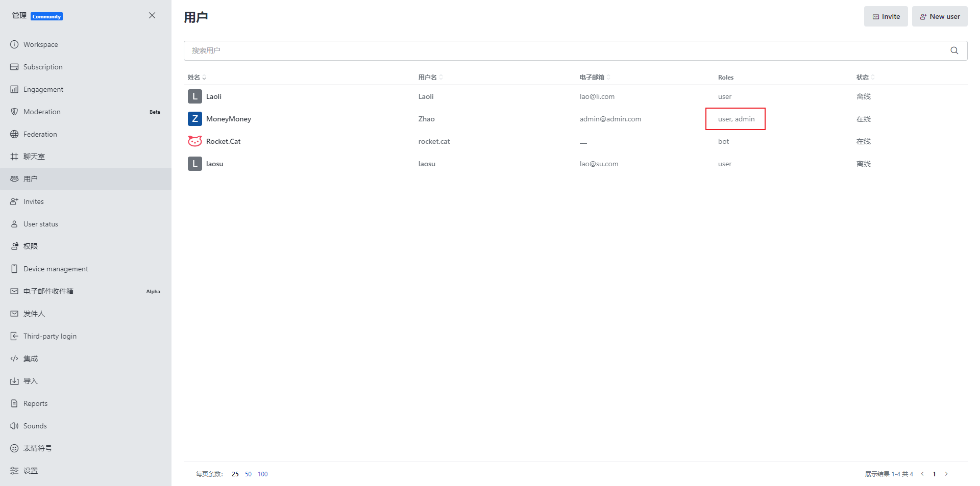
Task: Go to Third-party login settings
Action: click(50, 336)
